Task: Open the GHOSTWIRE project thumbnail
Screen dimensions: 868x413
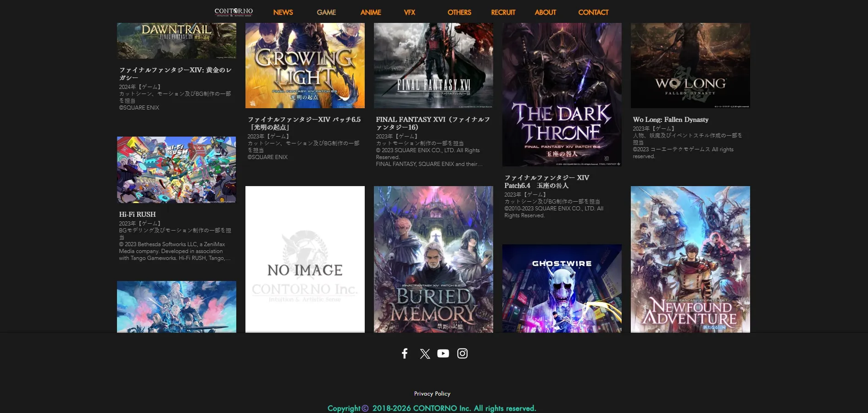Action: coord(562,288)
